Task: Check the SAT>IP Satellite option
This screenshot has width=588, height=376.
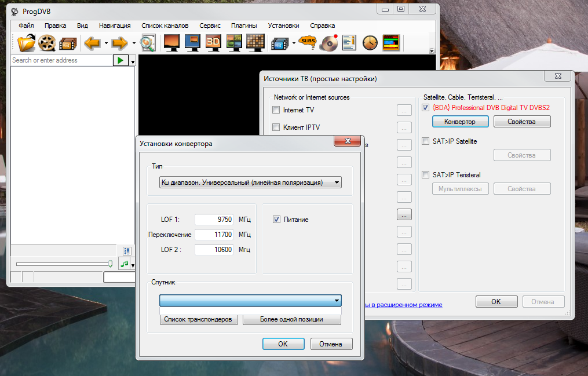Action: click(x=426, y=141)
